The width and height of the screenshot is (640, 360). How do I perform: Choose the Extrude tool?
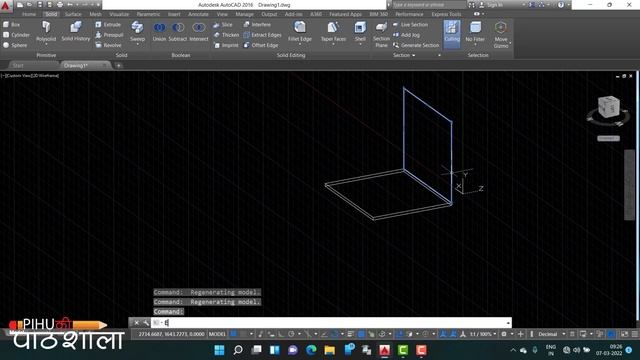click(108, 24)
